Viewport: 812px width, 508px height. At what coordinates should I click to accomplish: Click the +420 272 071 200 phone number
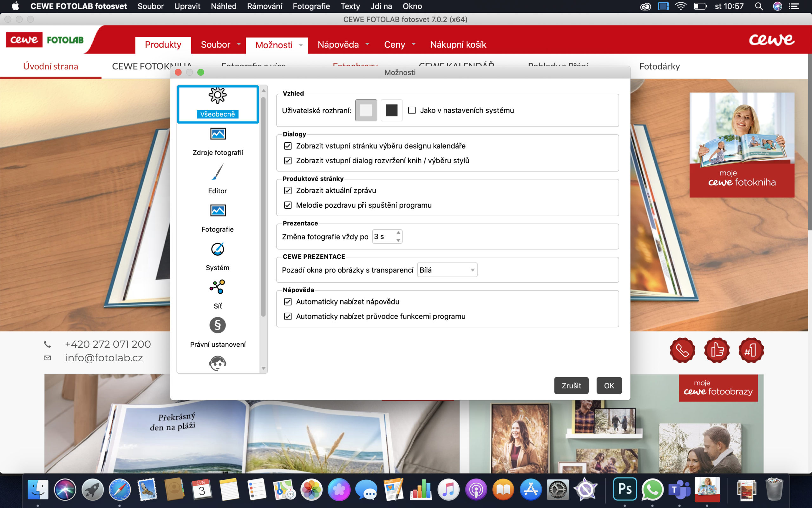tap(108, 344)
